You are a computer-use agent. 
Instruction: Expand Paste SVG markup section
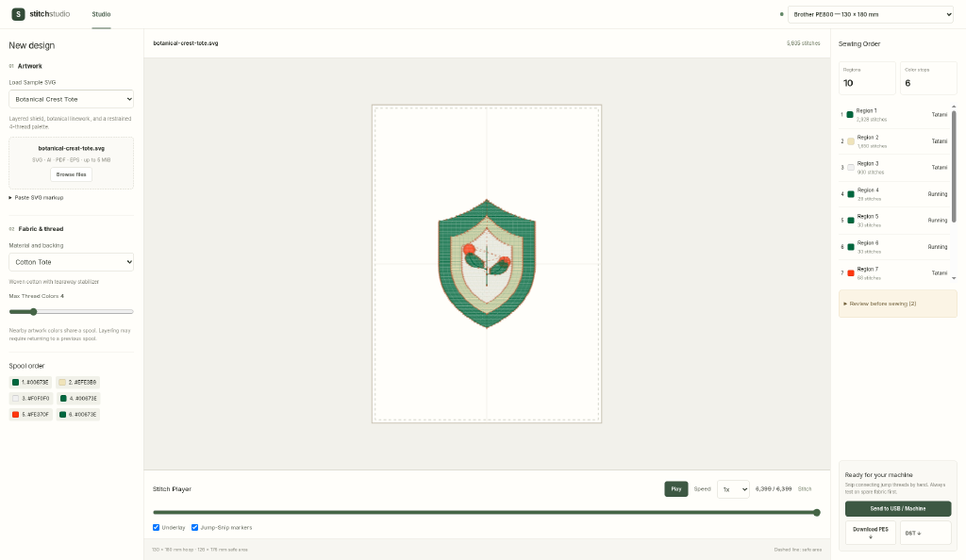click(x=37, y=198)
